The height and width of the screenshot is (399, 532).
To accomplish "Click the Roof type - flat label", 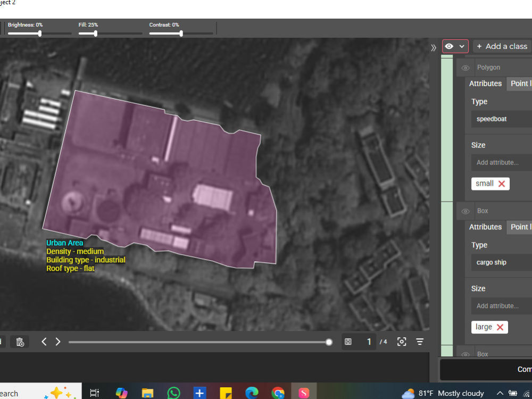I will (70, 268).
